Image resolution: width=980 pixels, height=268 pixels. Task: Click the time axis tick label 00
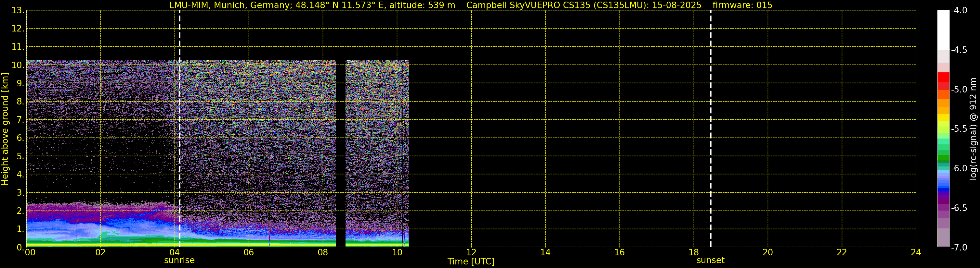click(x=30, y=252)
